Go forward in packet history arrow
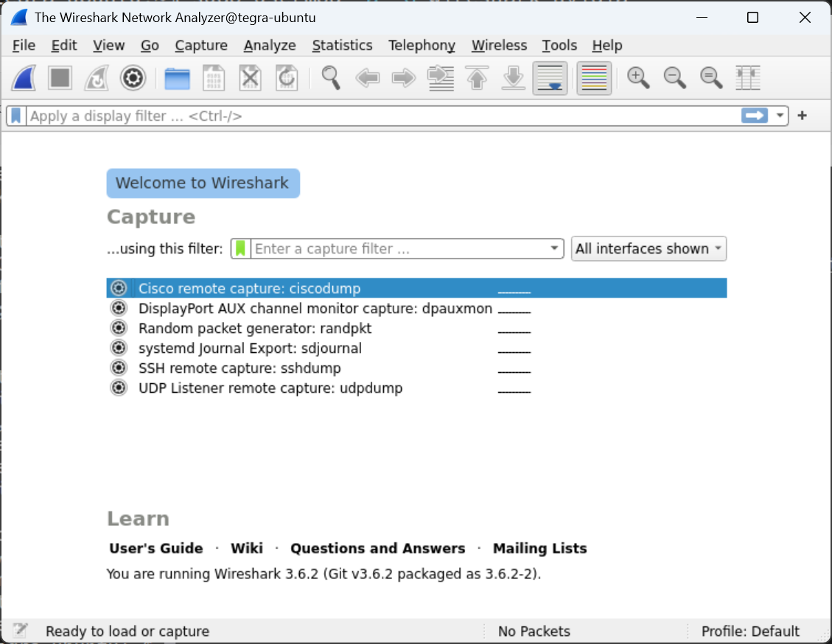 click(x=404, y=78)
